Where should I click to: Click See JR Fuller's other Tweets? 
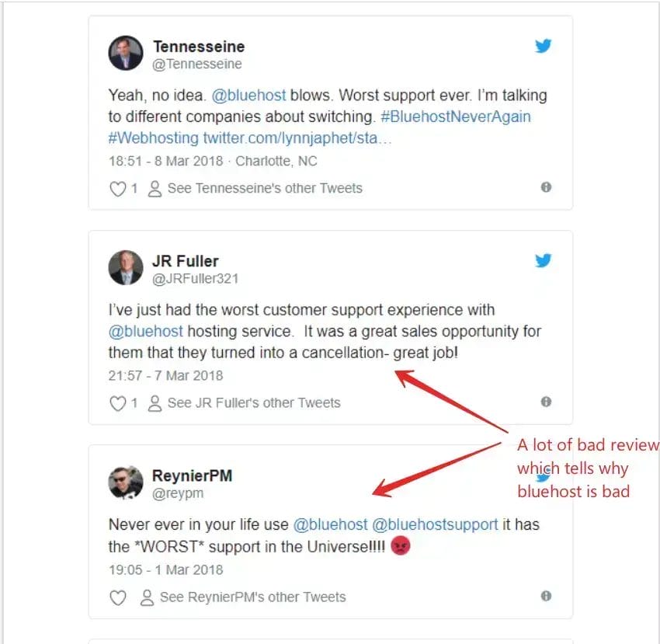[245, 403]
